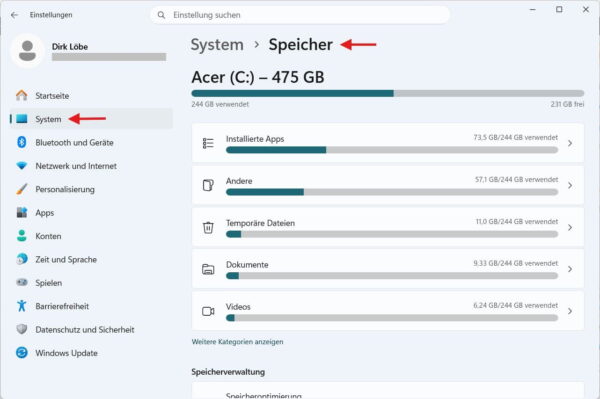Screen dimensions: 600x399
Task: Click the Dokumente label
Action: pos(247,265)
